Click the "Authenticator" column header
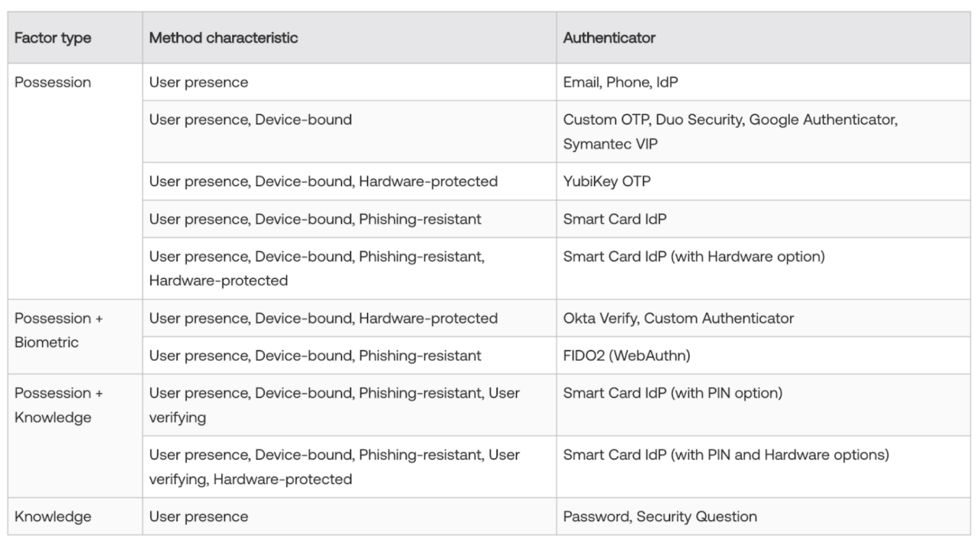980x544 pixels. coord(609,38)
